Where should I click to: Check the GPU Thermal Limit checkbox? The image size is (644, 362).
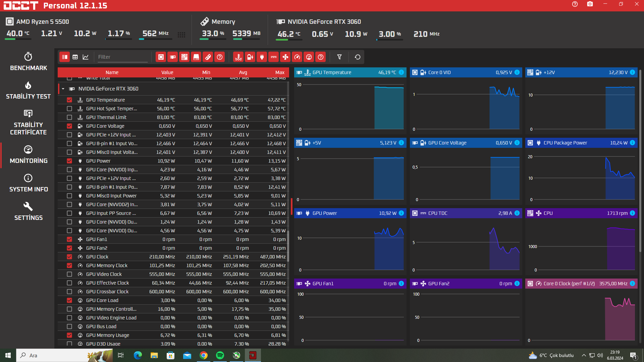69,117
